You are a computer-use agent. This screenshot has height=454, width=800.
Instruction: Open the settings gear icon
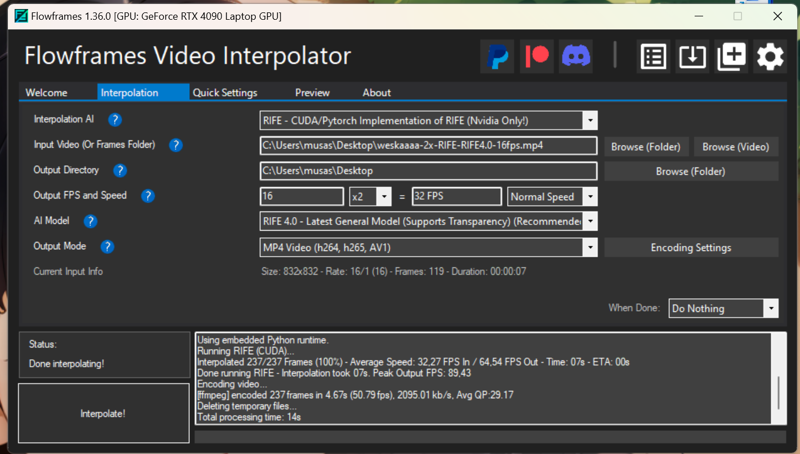[770, 56]
